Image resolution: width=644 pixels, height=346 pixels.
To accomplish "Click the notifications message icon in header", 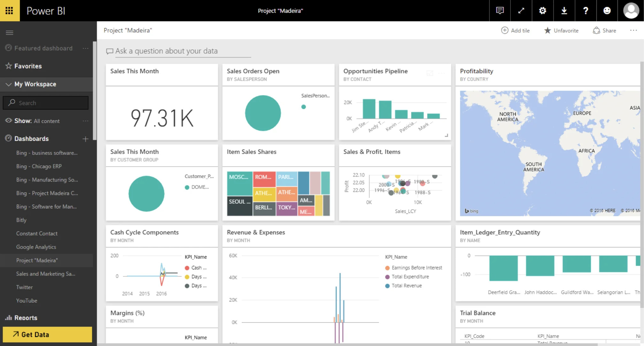I will [x=500, y=11].
